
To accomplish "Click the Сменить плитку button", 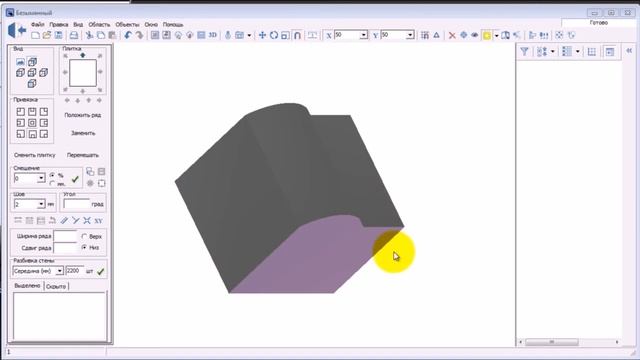I will (35, 155).
